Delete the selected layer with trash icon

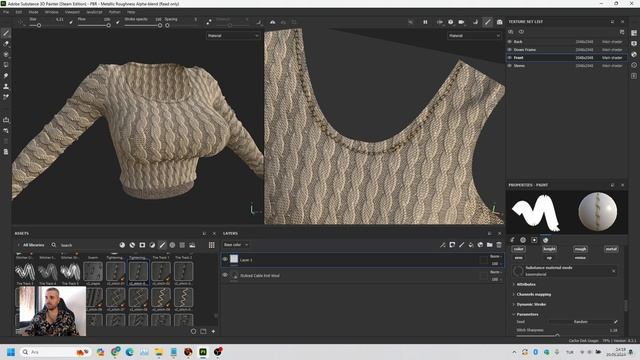499,245
